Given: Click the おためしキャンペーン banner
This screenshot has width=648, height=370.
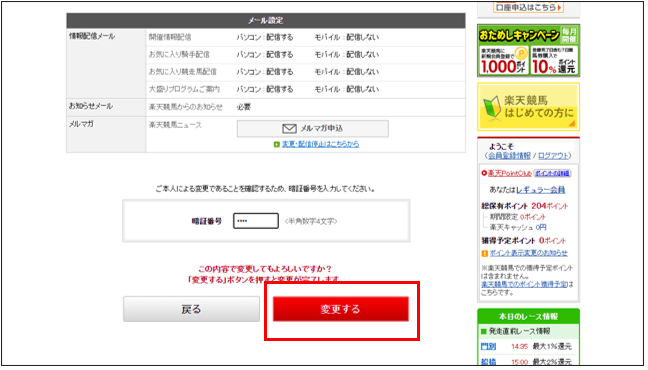Looking at the screenshot, I should [529, 50].
